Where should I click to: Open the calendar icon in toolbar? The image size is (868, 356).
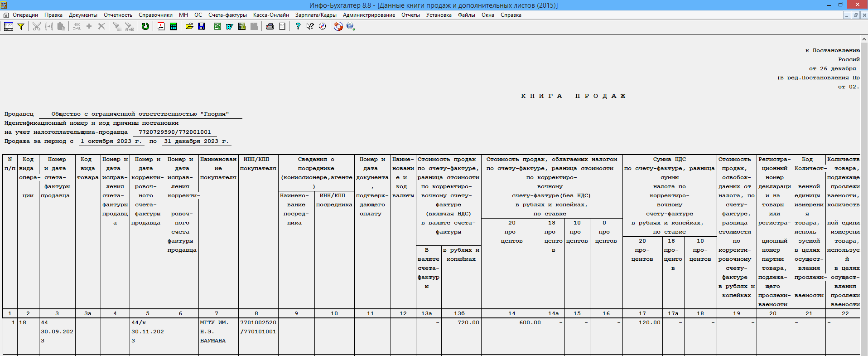[x=161, y=26]
